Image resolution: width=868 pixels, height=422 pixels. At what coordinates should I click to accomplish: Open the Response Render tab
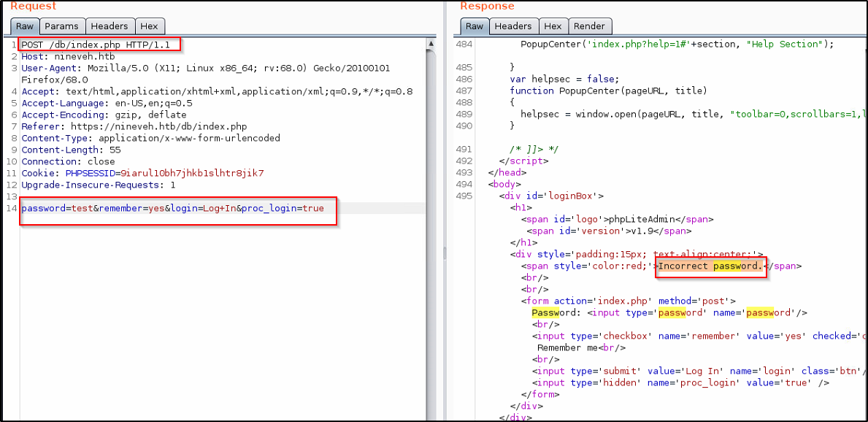click(x=590, y=26)
